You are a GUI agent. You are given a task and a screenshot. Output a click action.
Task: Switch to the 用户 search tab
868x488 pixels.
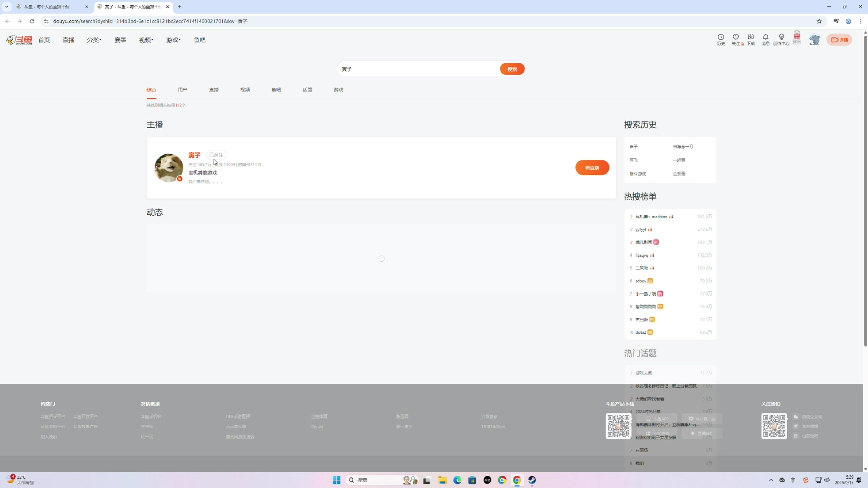[182, 90]
